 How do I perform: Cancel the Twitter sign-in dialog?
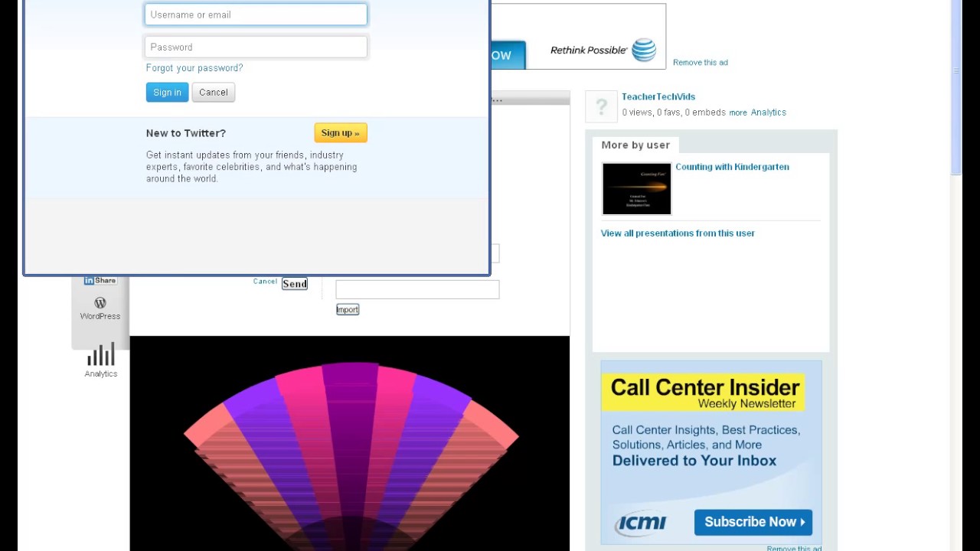click(x=213, y=93)
